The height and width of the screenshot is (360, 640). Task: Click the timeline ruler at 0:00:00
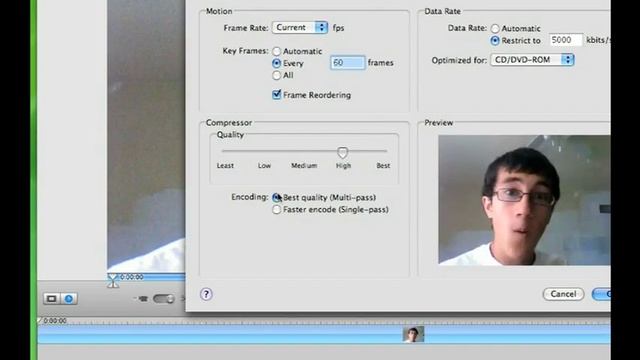coord(55,321)
